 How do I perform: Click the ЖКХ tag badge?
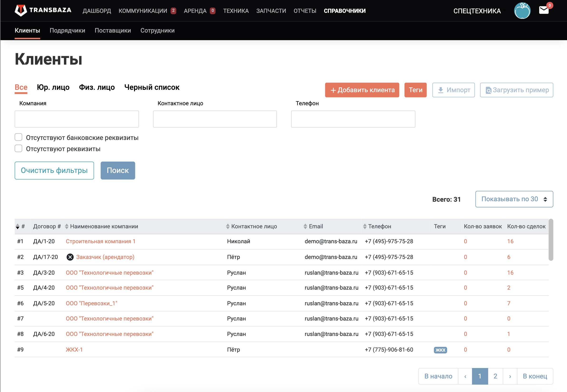tap(440, 350)
